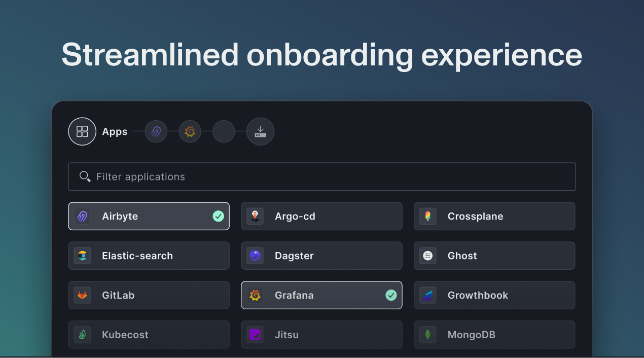Image resolution: width=644 pixels, height=358 pixels.
Task: Uncheck the Grafana selected checkmark
Action: [x=391, y=295]
